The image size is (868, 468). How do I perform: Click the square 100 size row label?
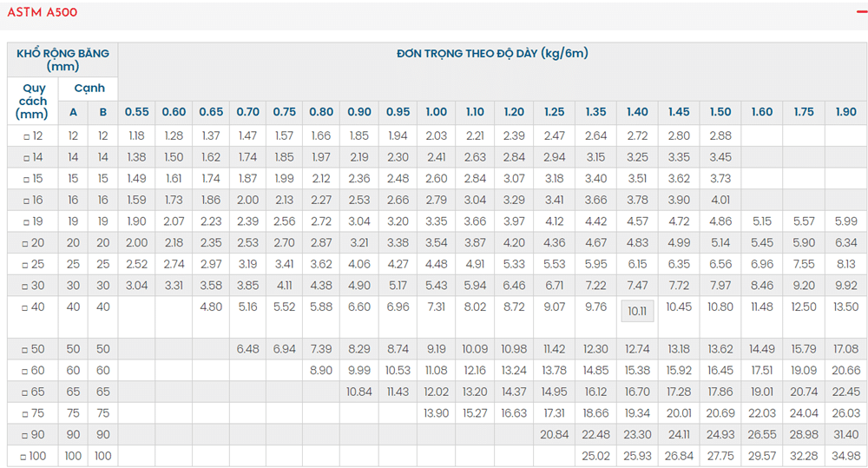(x=33, y=456)
